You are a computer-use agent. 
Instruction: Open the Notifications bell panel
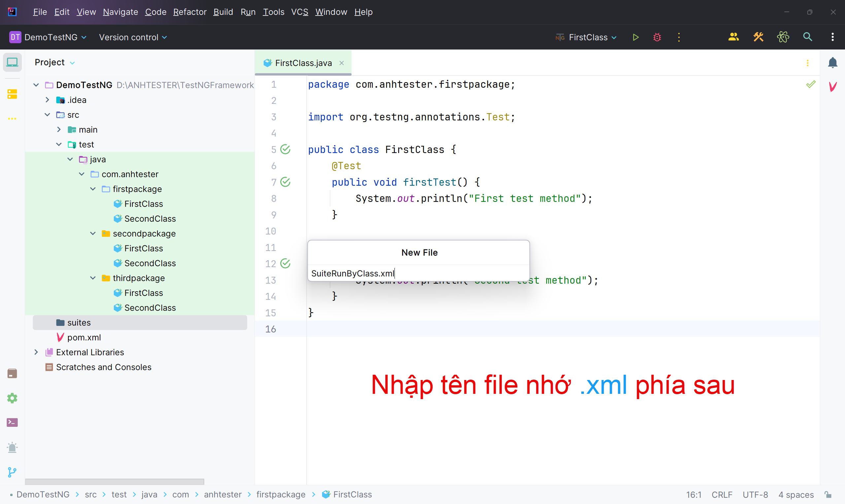click(x=832, y=63)
